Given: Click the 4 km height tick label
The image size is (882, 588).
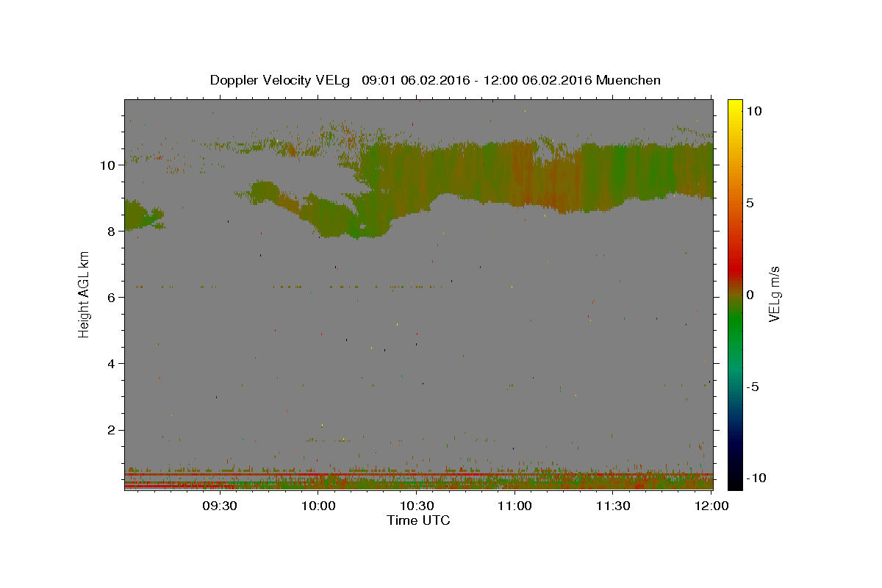Looking at the screenshot, I should [111, 363].
